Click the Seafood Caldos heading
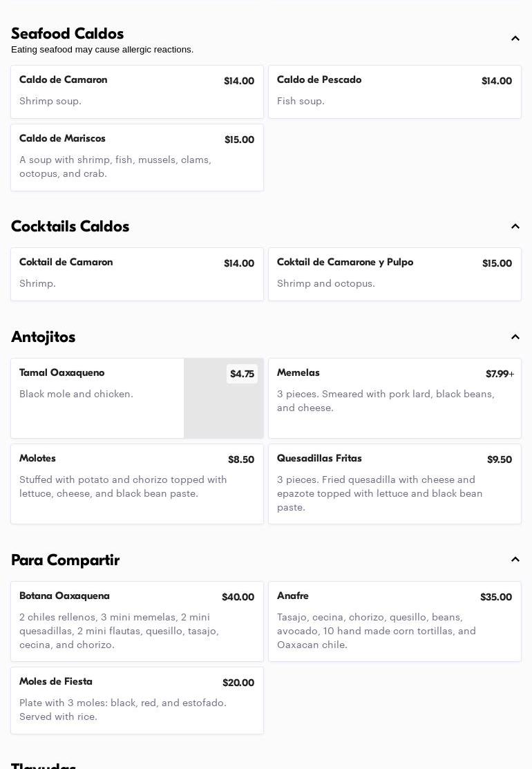 pos(68,34)
